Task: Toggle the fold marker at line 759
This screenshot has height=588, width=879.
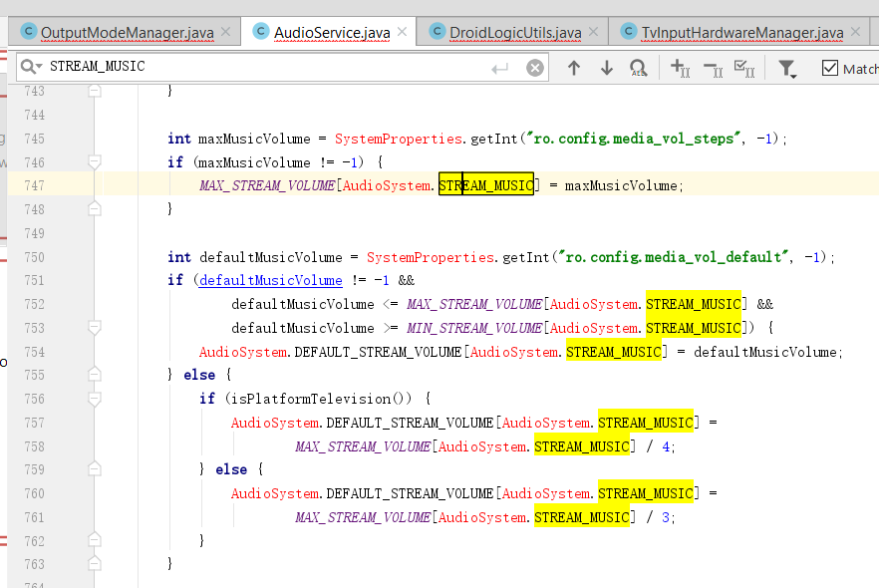Action: point(95,469)
